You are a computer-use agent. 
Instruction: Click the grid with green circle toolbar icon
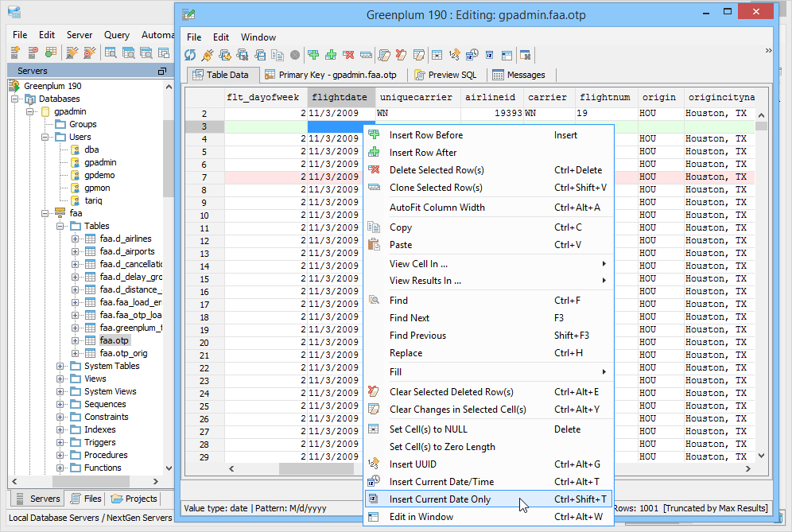pyautogui.click(x=51, y=52)
